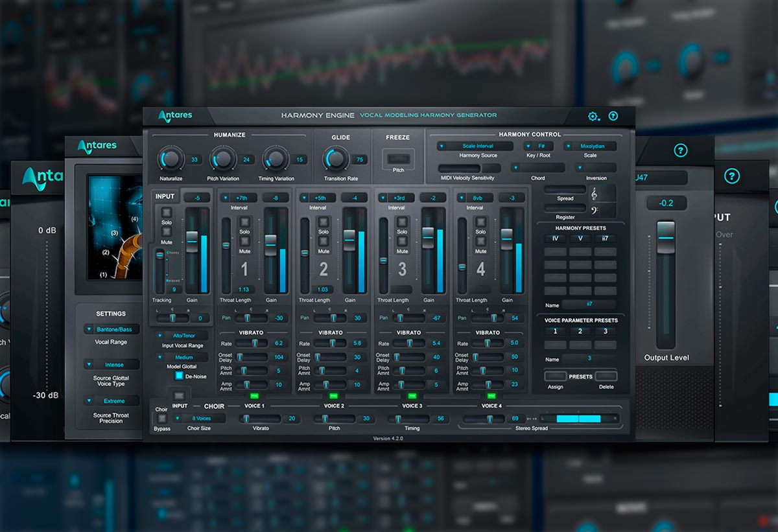Viewport: 778px width, 532px height.
Task: Toggle Voice 3 green choir indicator
Action: (412, 395)
